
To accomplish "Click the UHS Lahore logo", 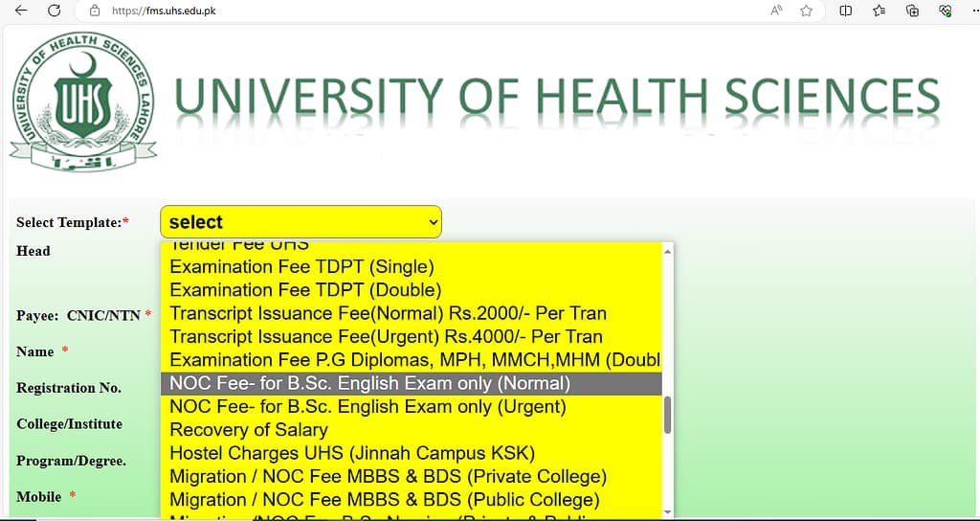I will pyautogui.click(x=83, y=102).
